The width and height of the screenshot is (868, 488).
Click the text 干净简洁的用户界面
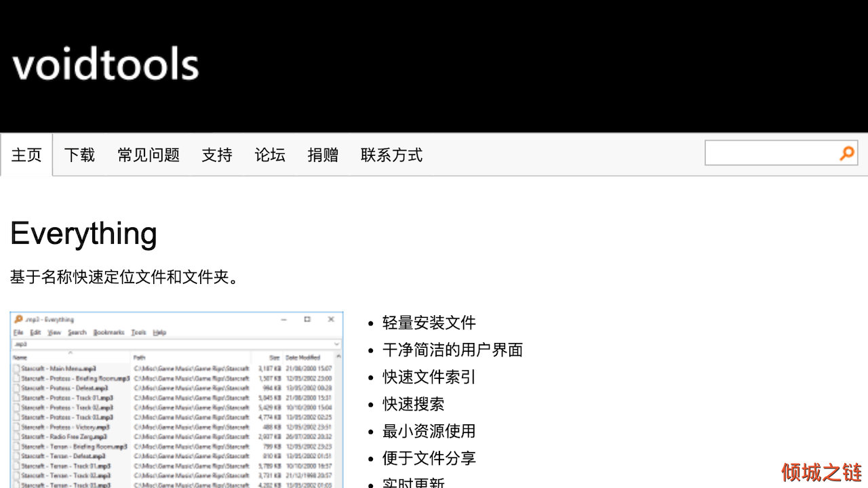click(452, 350)
